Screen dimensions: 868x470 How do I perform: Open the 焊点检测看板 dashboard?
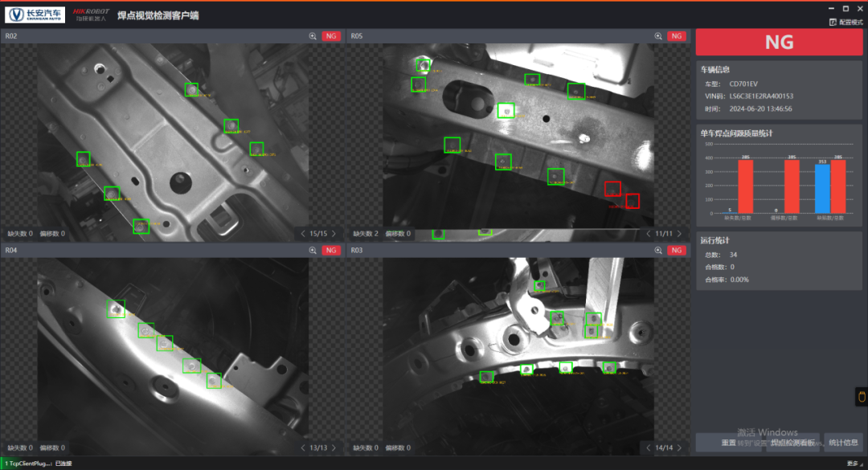pos(792,443)
